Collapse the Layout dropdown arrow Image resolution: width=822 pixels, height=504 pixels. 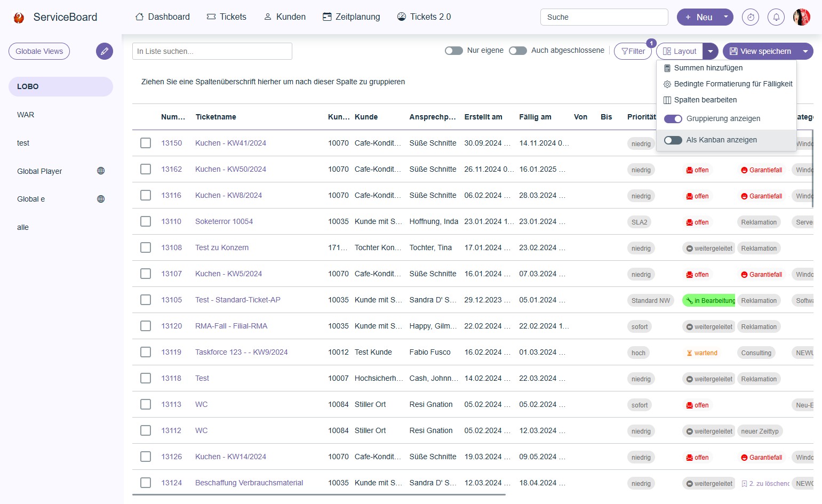click(711, 51)
